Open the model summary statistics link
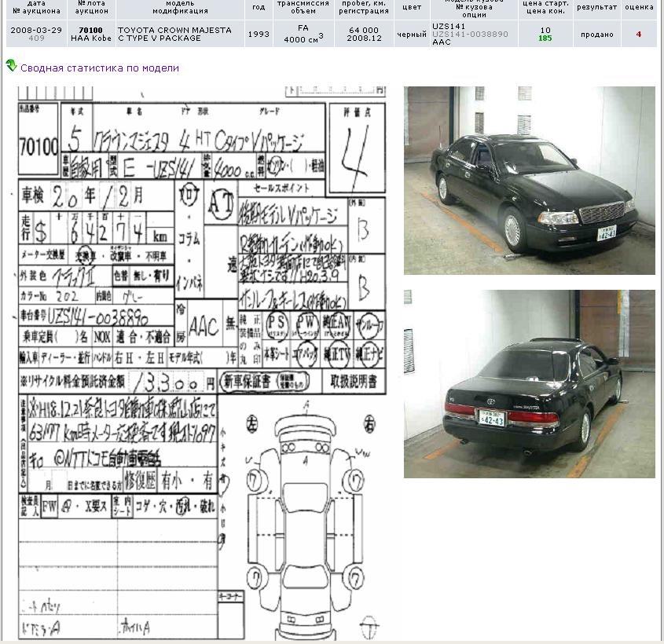This screenshot has height=644, width=664. pyautogui.click(x=100, y=68)
